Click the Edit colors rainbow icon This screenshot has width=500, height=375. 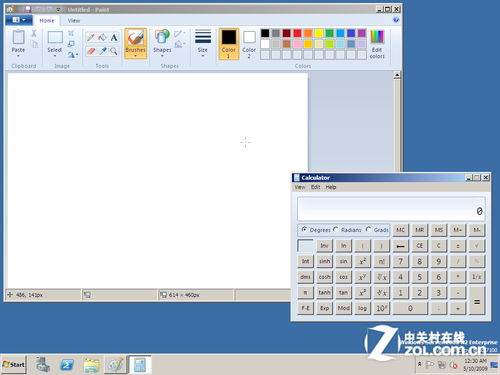pos(377,37)
